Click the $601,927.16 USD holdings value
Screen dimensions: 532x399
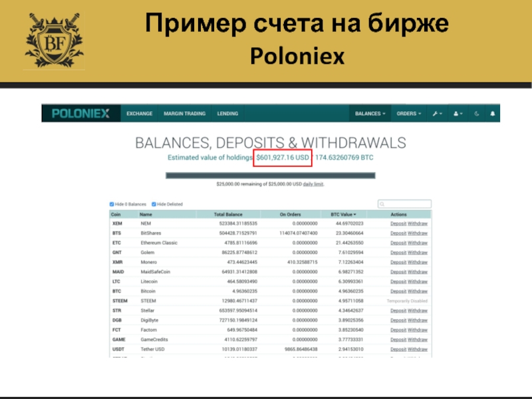pos(283,158)
